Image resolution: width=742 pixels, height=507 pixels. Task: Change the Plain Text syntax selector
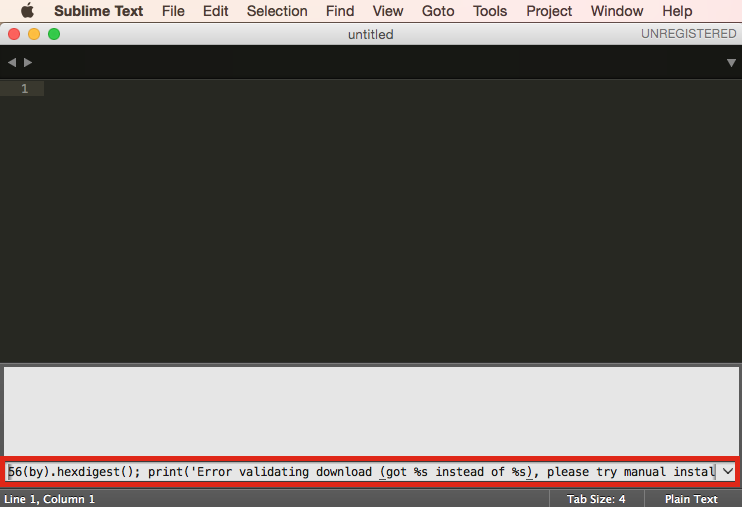pyautogui.click(x=691, y=499)
